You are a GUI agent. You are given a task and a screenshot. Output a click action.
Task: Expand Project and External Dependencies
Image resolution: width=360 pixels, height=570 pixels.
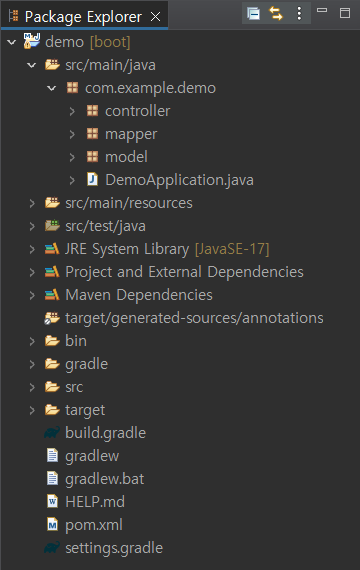32,272
